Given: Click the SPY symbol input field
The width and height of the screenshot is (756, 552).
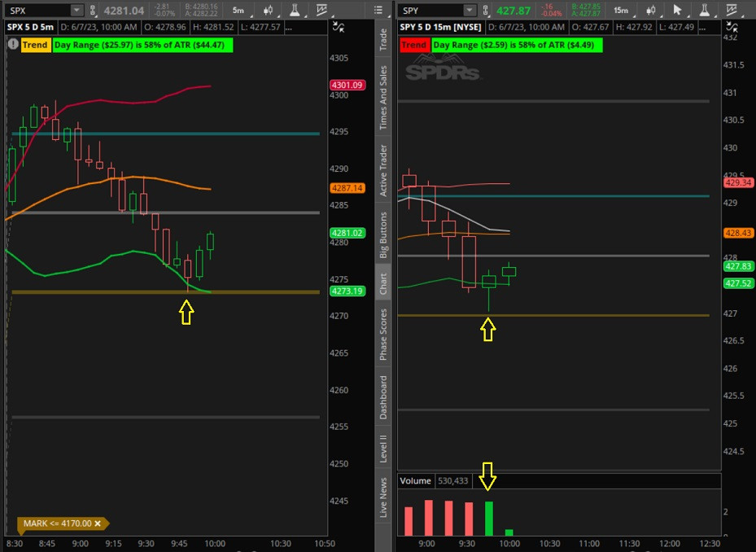Looking at the screenshot, I should (x=431, y=10).
